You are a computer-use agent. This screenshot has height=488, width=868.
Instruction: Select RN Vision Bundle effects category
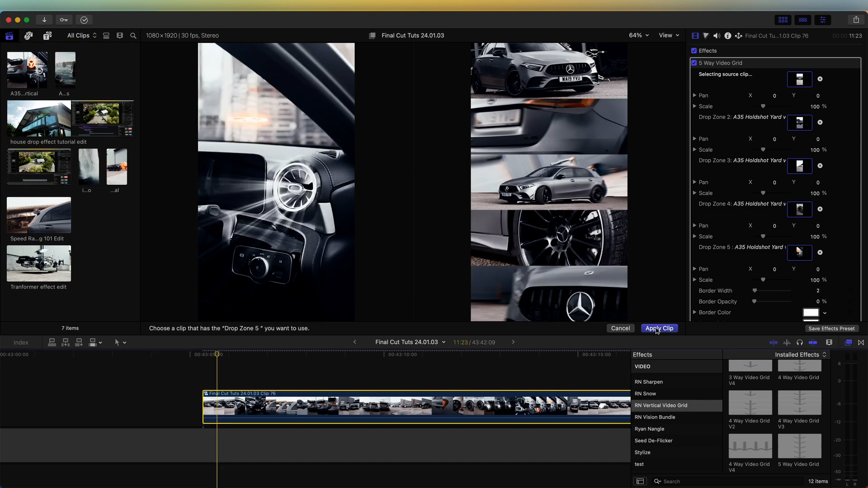(x=655, y=417)
